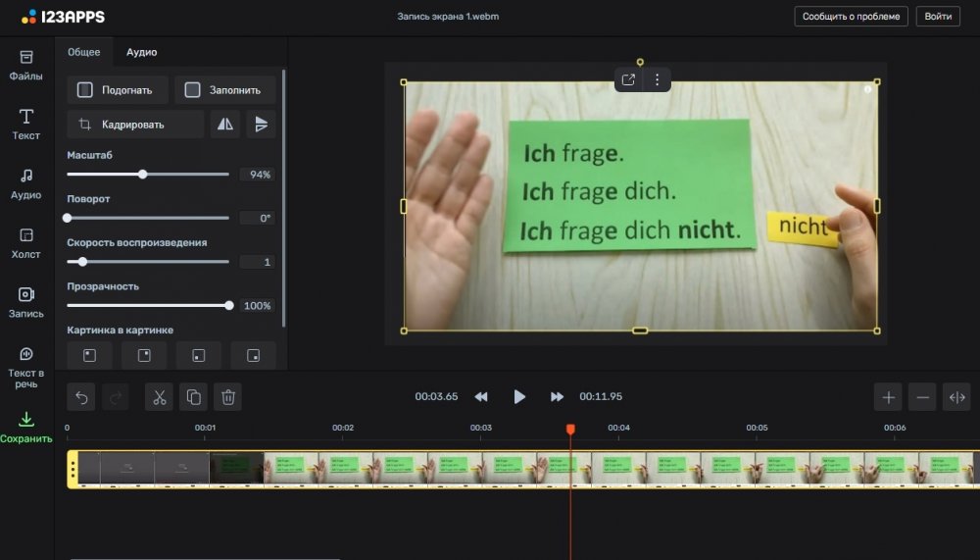Toggle the Подогнать fit option
This screenshot has width=980, height=560.
pyautogui.click(x=118, y=90)
